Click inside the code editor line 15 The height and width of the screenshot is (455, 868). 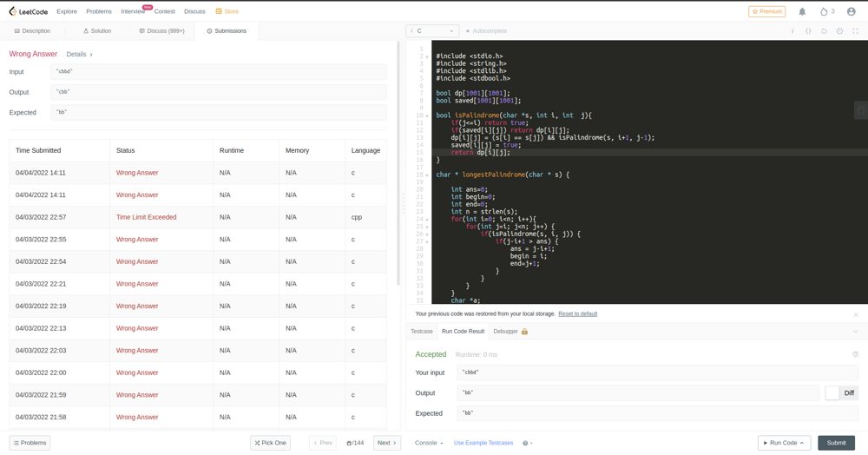click(x=649, y=152)
